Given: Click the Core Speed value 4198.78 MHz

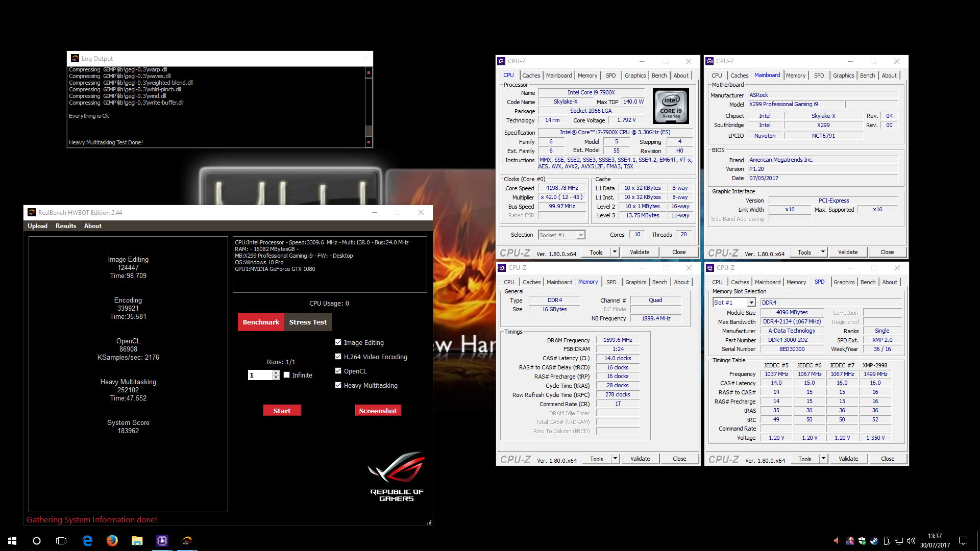Looking at the screenshot, I should pyautogui.click(x=562, y=188).
